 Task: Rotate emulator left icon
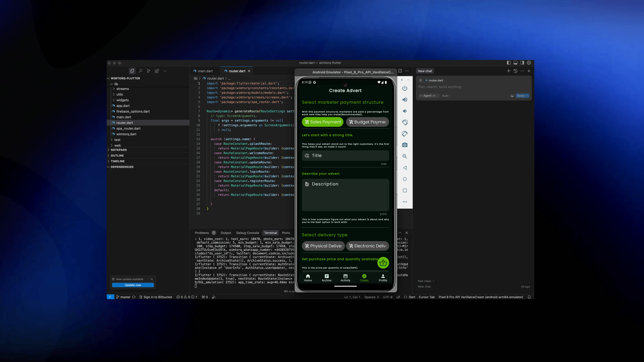tap(405, 122)
